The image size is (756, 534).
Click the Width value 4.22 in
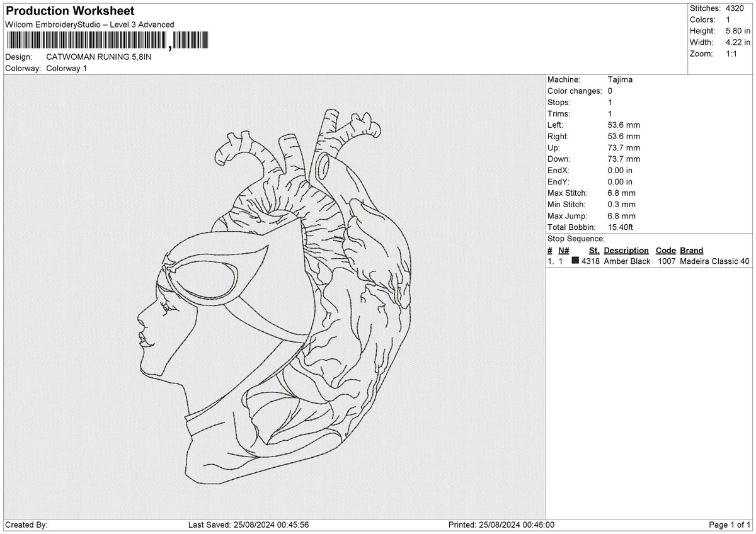[x=738, y=42]
